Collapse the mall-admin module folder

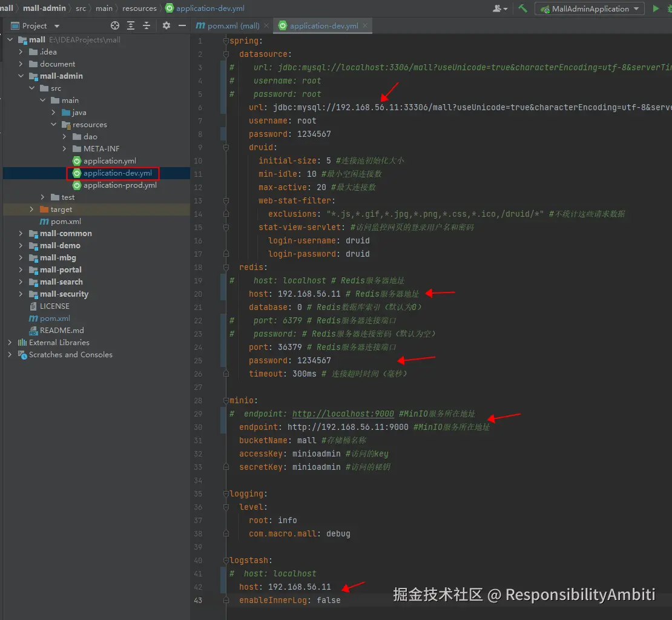click(x=21, y=76)
